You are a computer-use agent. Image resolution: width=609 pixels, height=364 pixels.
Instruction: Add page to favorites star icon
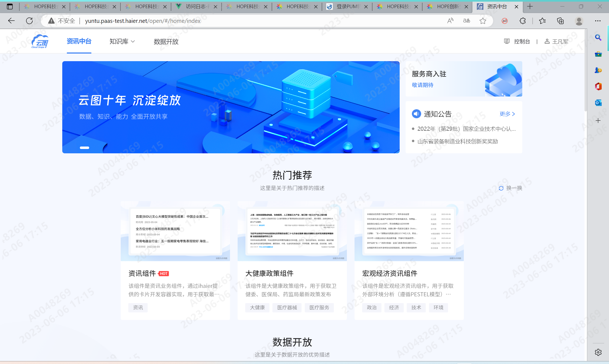[483, 21]
